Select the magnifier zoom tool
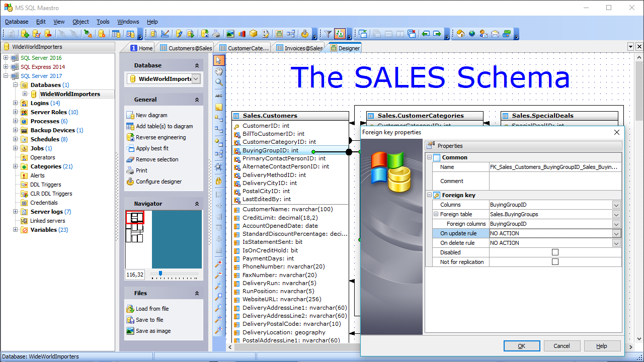The image size is (644, 362). (219, 82)
